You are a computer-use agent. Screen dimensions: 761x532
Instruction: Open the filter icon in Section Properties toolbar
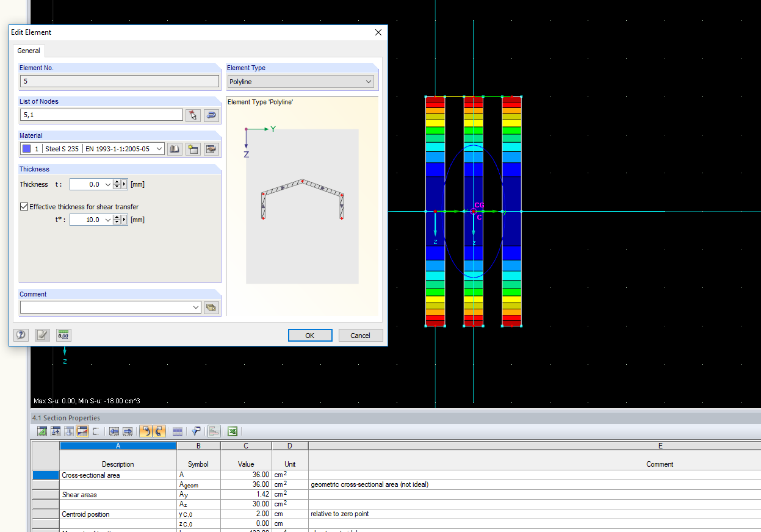tap(196, 431)
